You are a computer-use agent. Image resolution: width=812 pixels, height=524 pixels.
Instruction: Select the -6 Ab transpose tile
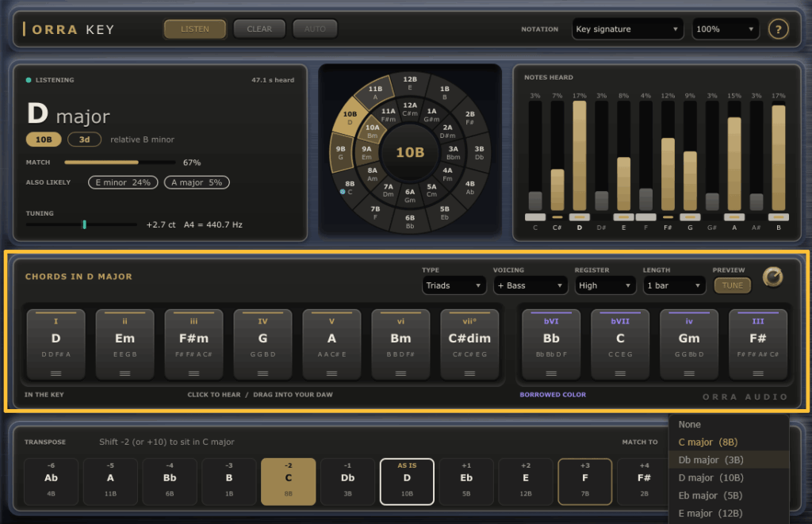click(x=51, y=481)
